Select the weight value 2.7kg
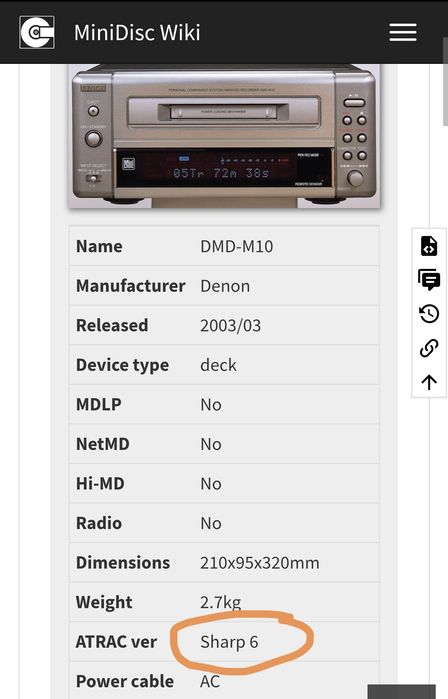The height and width of the screenshot is (699, 448). click(x=220, y=603)
